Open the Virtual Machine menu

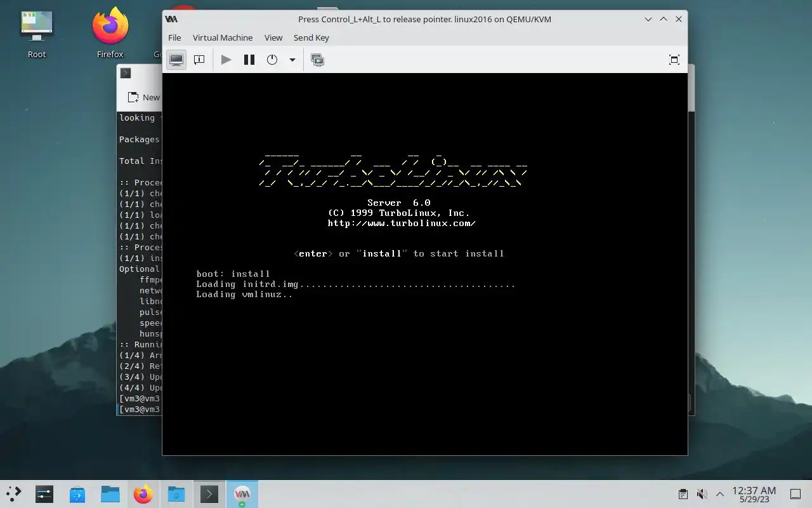(223, 37)
